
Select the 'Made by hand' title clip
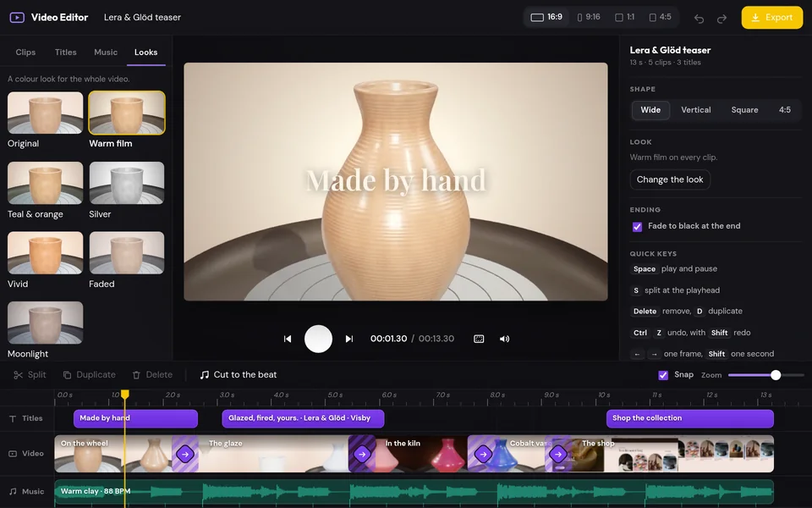click(135, 418)
